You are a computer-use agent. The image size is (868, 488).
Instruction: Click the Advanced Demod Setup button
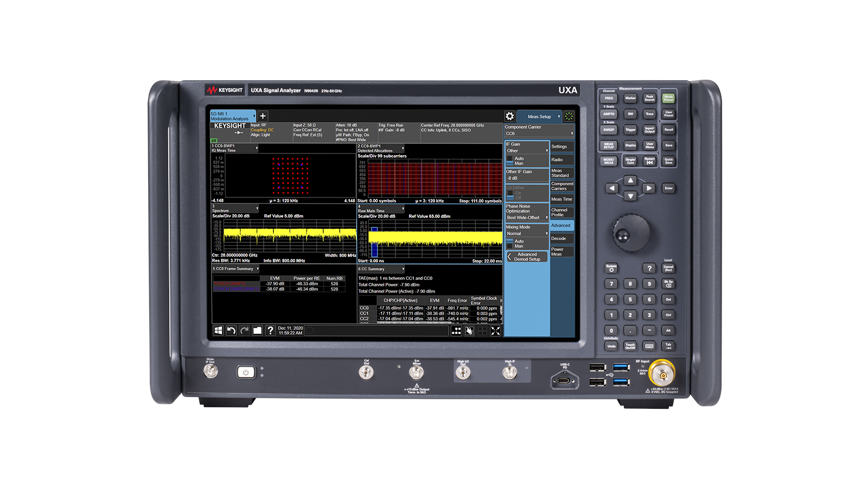(x=526, y=256)
